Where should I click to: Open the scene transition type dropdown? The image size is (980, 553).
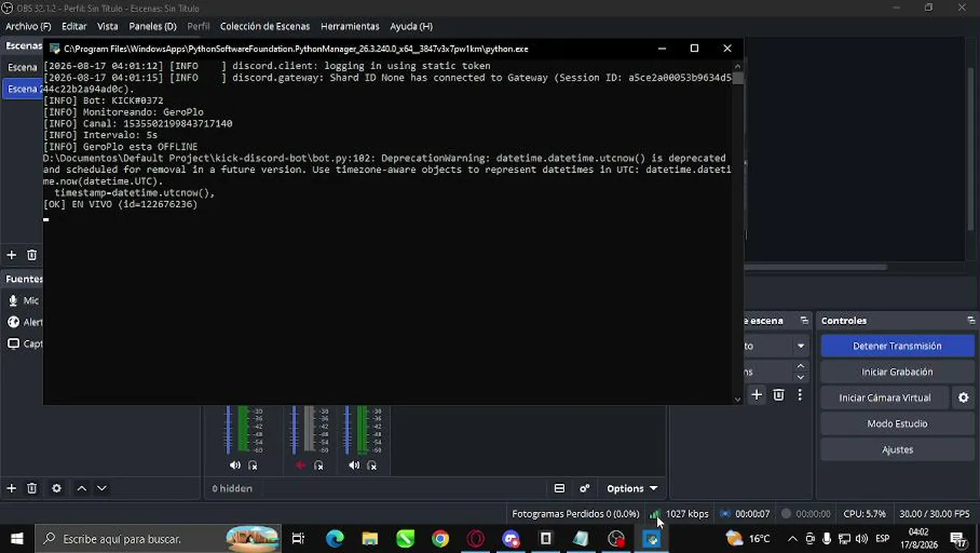[x=800, y=346]
